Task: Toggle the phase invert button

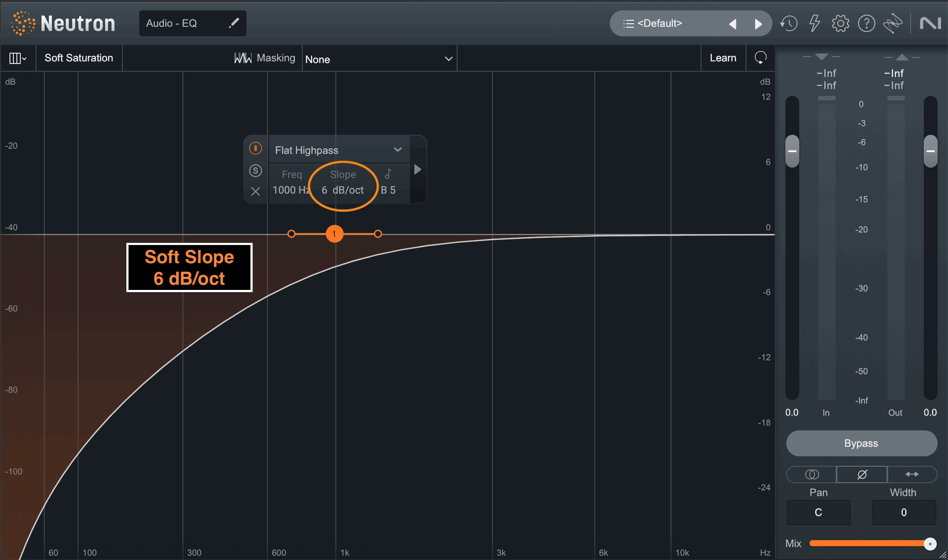Action: tap(862, 474)
